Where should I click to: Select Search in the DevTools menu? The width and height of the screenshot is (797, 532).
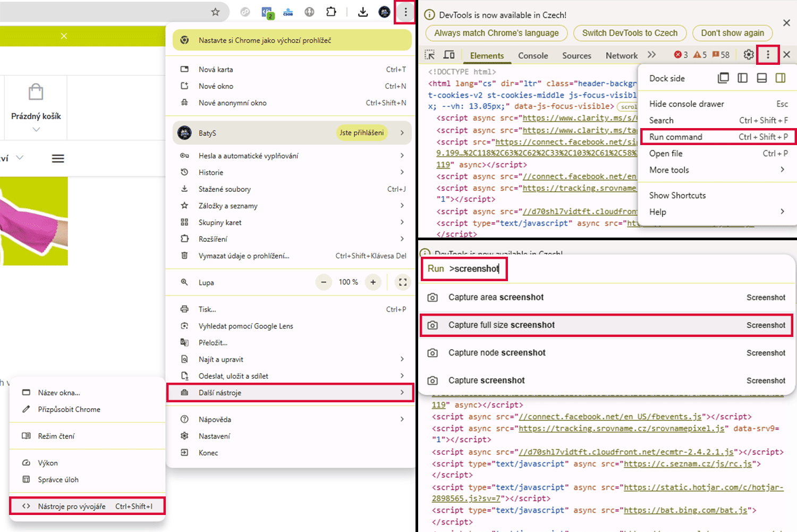tap(718, 120)
